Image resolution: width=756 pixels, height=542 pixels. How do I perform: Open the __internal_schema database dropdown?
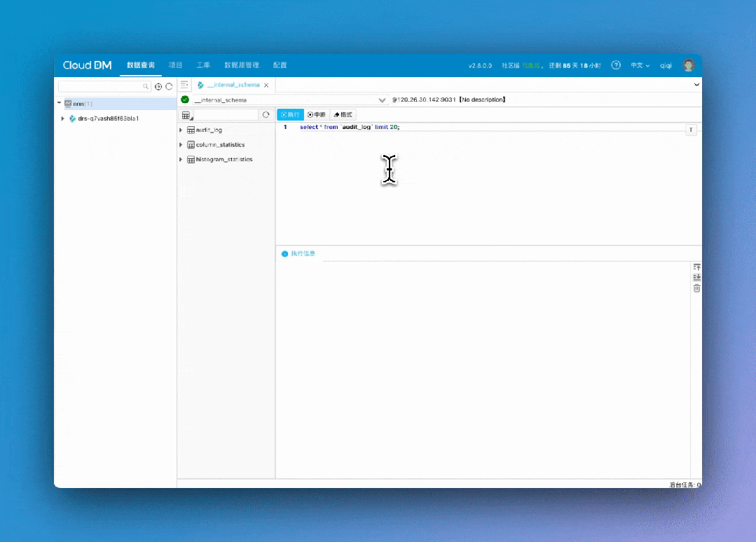[x=290, y=100]
